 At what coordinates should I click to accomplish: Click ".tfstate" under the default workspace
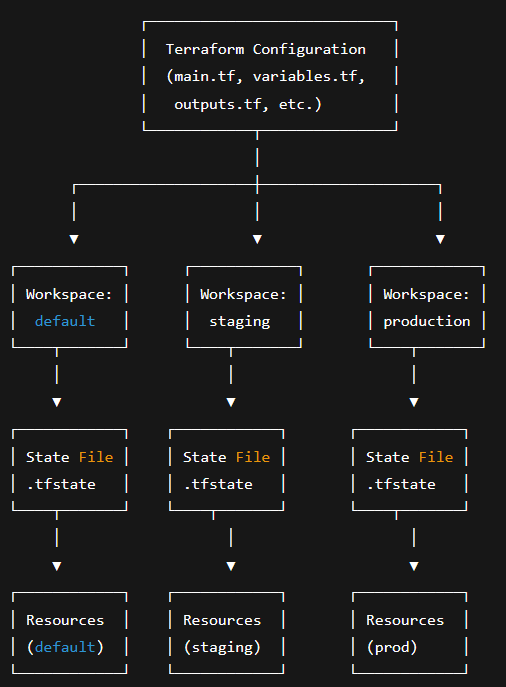(x=61, y=484)
